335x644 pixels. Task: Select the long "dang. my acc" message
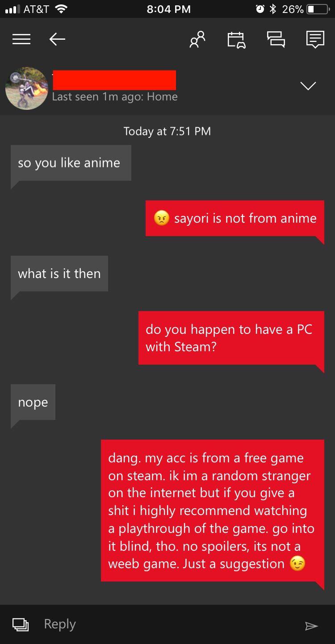(213, 511)
